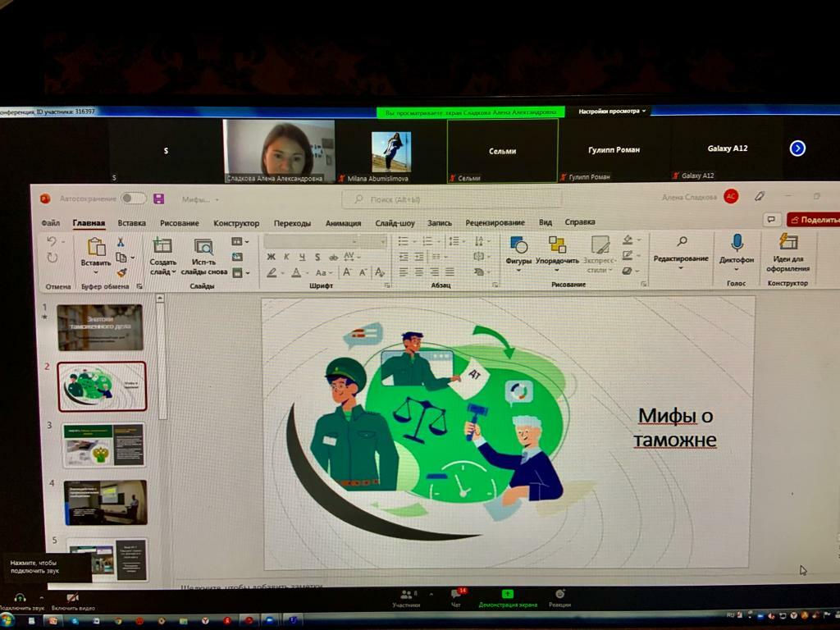Select slide 4 thumbnail

pos(106,502)
